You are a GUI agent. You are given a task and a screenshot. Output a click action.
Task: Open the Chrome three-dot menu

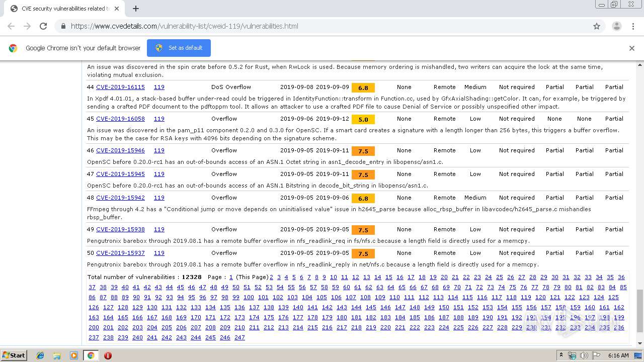(633, 26)
